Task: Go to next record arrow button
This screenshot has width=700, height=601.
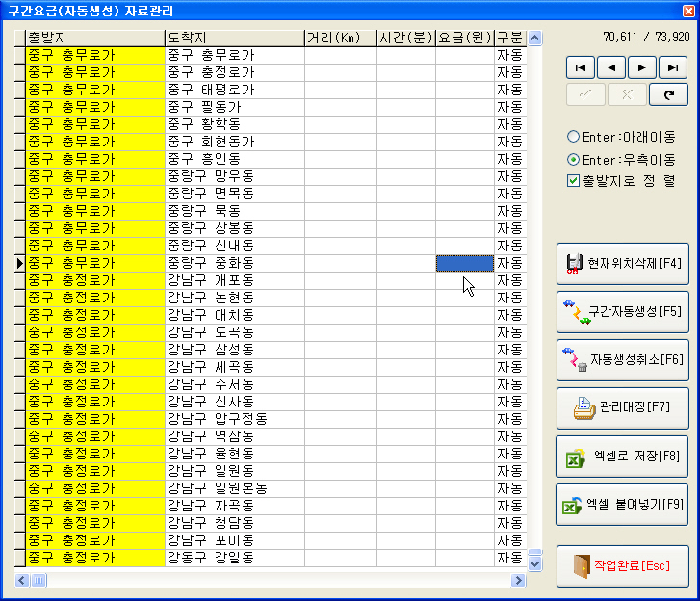Action: coord(642,67)
